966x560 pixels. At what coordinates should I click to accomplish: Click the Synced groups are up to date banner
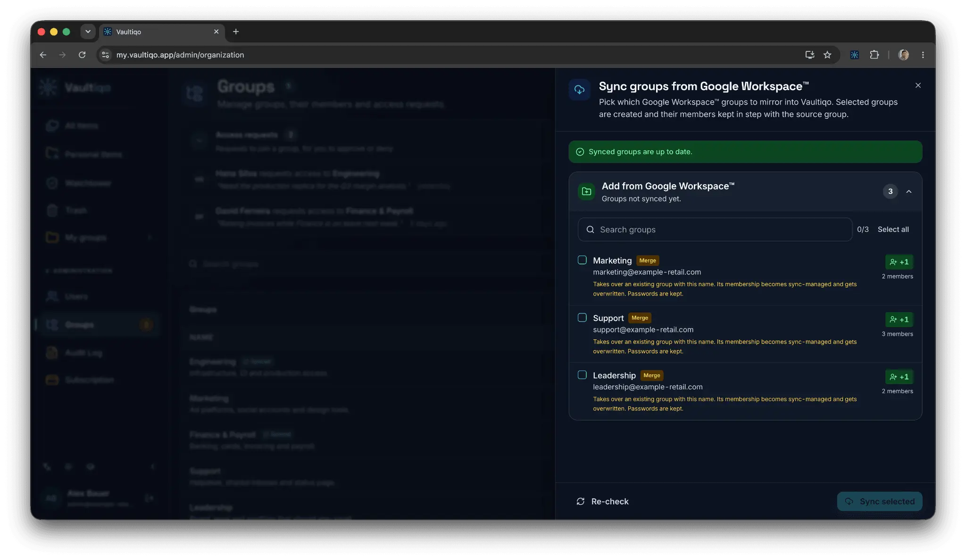pyautogui.click(x=745, y=152)
